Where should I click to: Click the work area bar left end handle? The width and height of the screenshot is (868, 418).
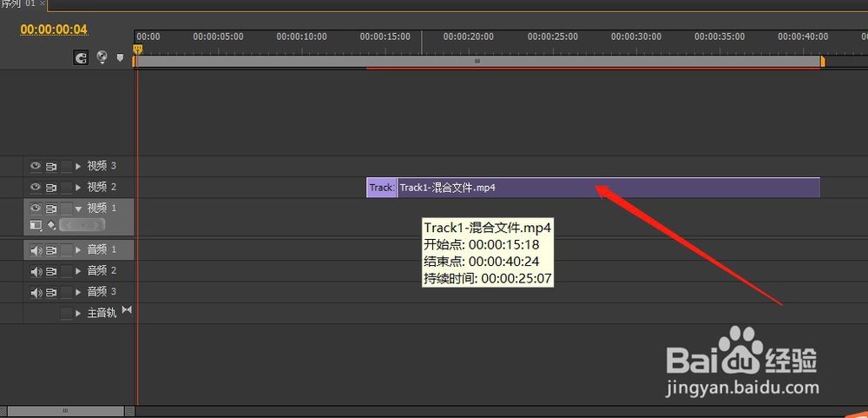(134, 62)
